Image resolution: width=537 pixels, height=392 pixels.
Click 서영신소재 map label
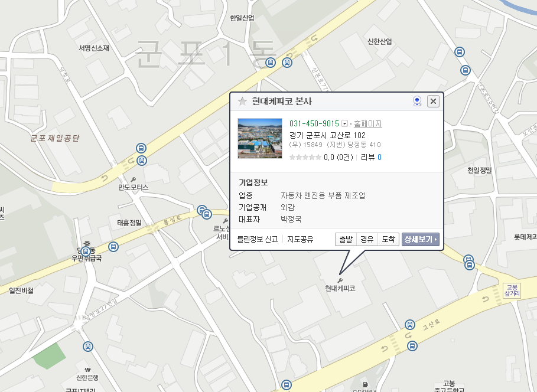tap(94, 48)
